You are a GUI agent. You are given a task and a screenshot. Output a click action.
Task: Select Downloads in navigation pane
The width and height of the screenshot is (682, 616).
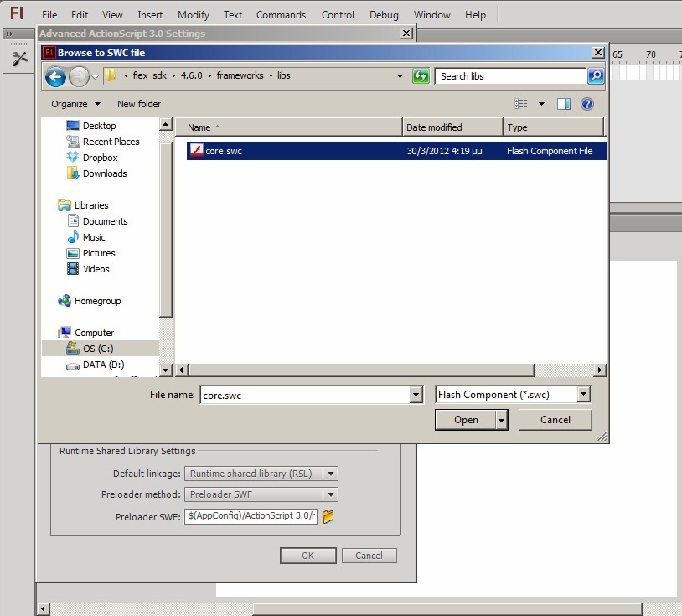(105, 173)
